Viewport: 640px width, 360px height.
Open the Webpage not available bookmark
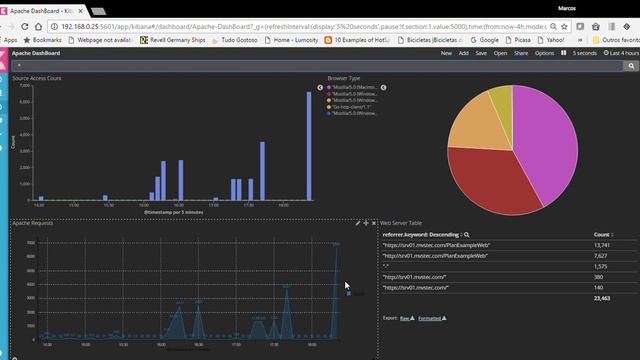[100, 40]
